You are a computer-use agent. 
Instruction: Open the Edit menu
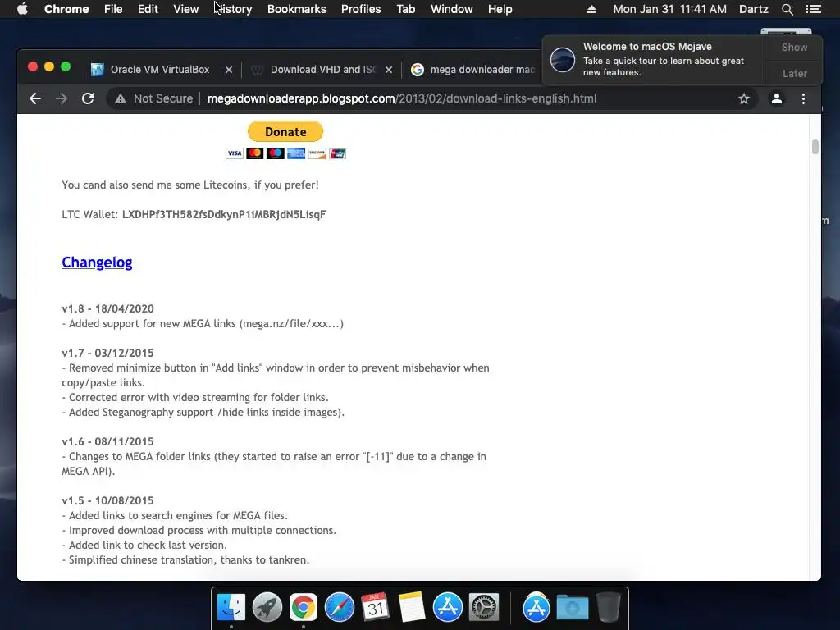click(x=148, y=9)
